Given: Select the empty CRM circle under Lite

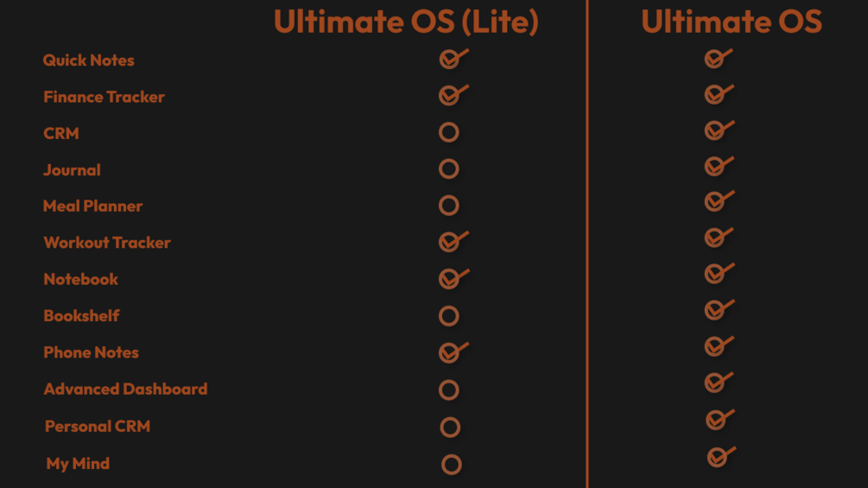Looking at the screenshot, I should (449, 132).
